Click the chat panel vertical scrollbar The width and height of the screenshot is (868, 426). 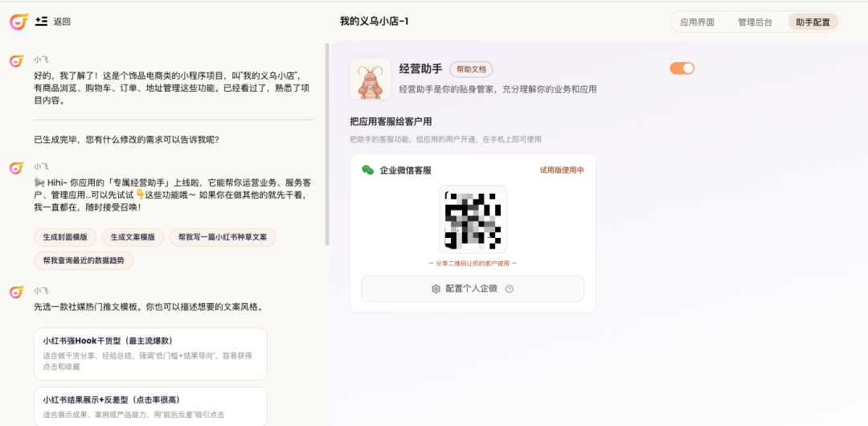click(327, 144)
